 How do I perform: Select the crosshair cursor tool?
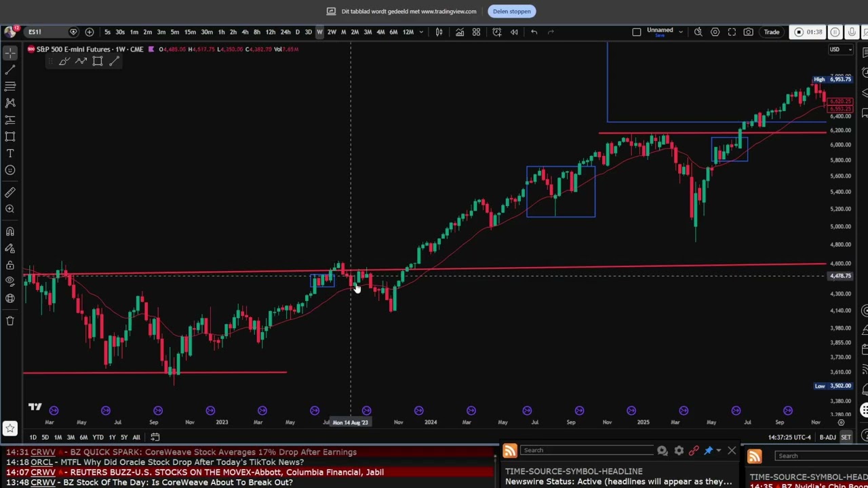coord(10,53)
